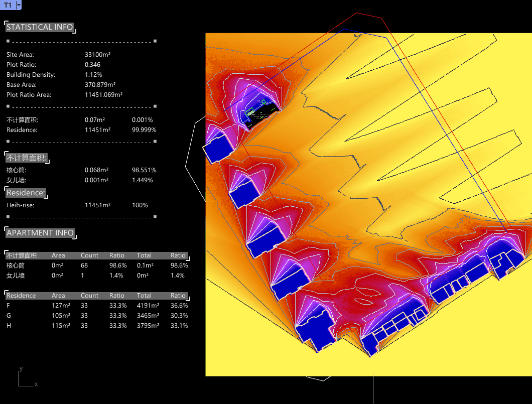Open the dropdown arrow beside T1

(19, 5)
